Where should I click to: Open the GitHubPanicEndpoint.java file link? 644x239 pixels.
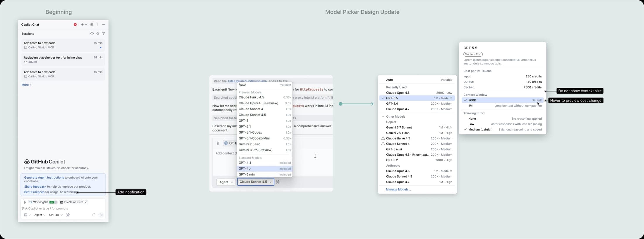coord(247,81)
